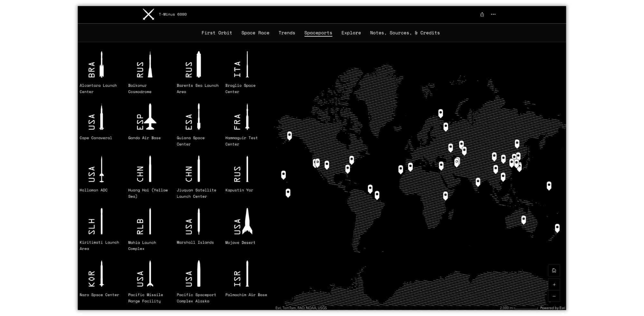Viewport: 644px width, 316px height.
Task: Select the Broglio Space Center rocket icon
Action: pos(247,64)
